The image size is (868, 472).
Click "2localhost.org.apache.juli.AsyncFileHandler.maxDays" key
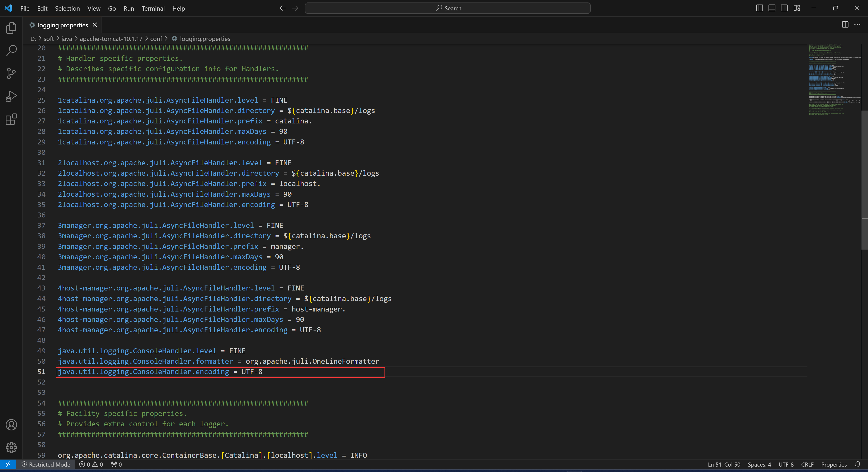point(164,194)
